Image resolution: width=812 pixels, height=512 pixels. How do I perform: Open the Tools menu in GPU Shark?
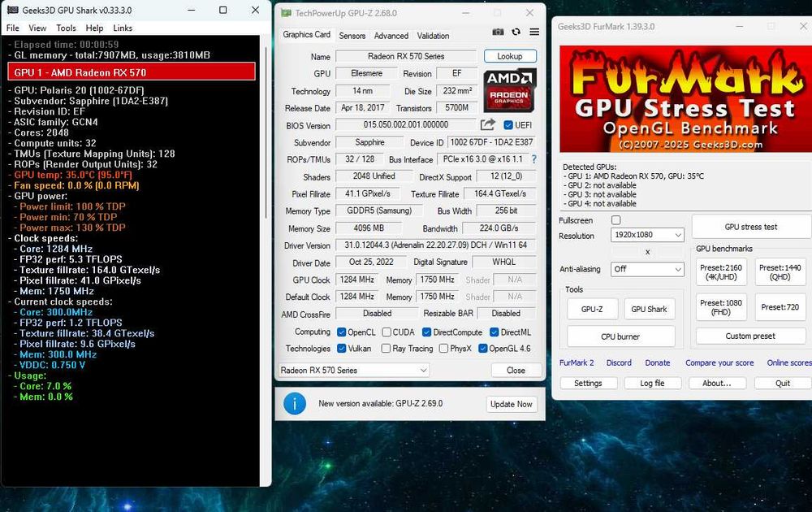[66, 28]
